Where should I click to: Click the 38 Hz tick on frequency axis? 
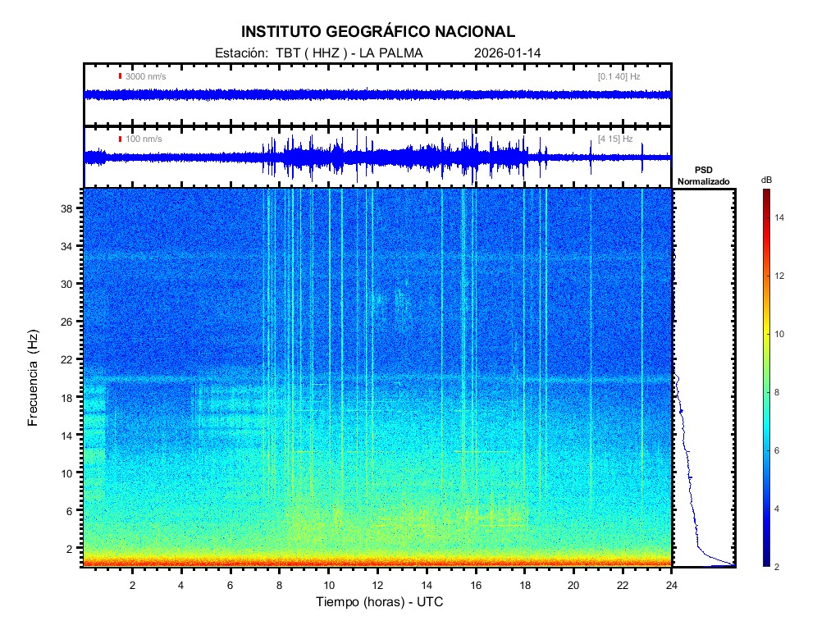[71, 208]
